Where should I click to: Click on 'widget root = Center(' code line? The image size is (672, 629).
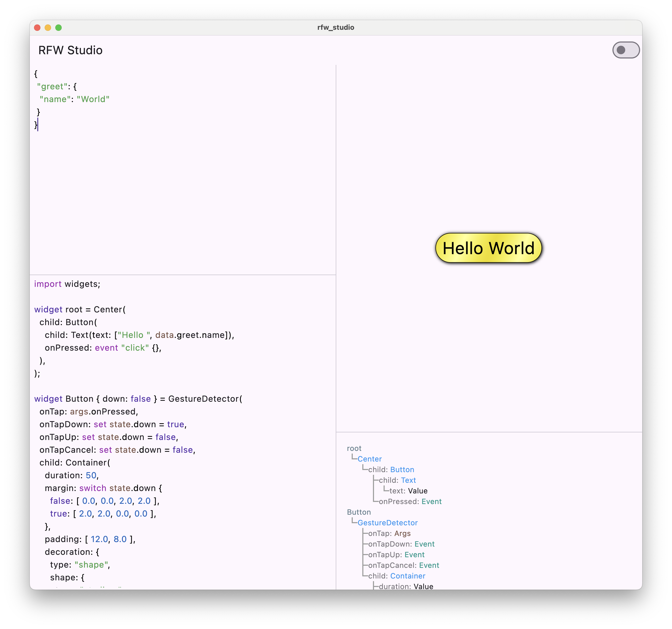80,310
